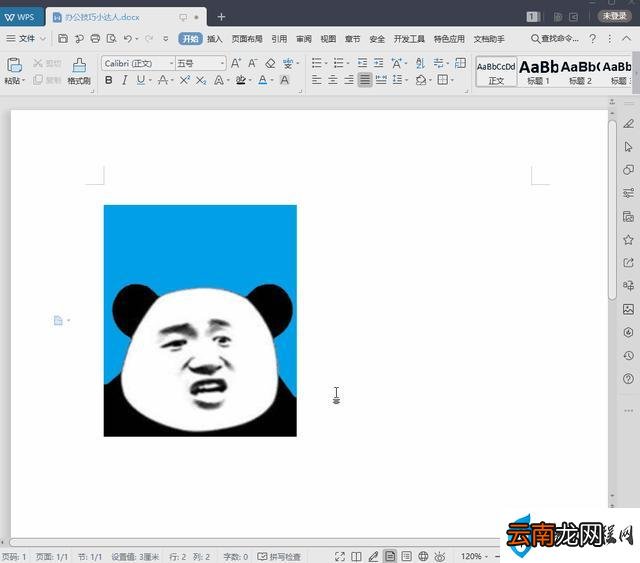Click the Sort (A-Z) icon
The width and height of the screenshot is (640, 563).
click(x=420, y=63)
